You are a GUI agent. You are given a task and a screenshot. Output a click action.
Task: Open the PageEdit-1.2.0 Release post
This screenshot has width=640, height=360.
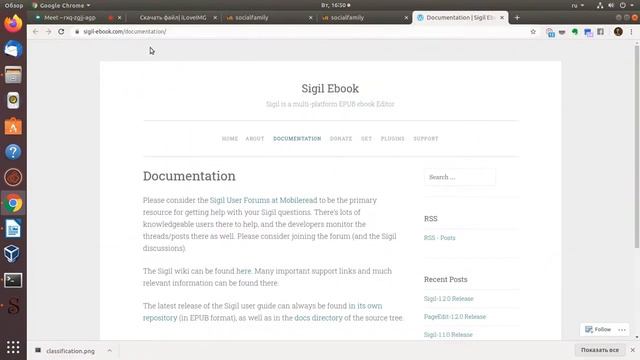pos(455,316)
